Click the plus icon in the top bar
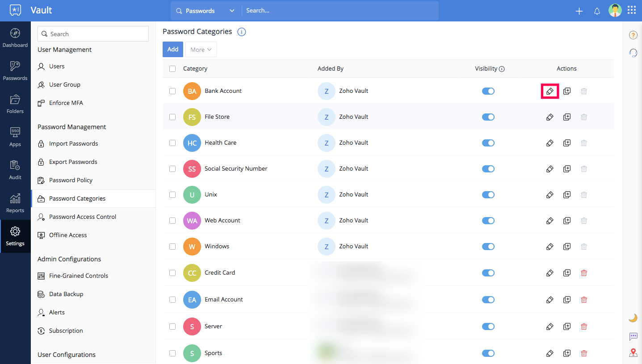Image resolution: width=642 pixels, height=364 pixels. pos(579,11)
